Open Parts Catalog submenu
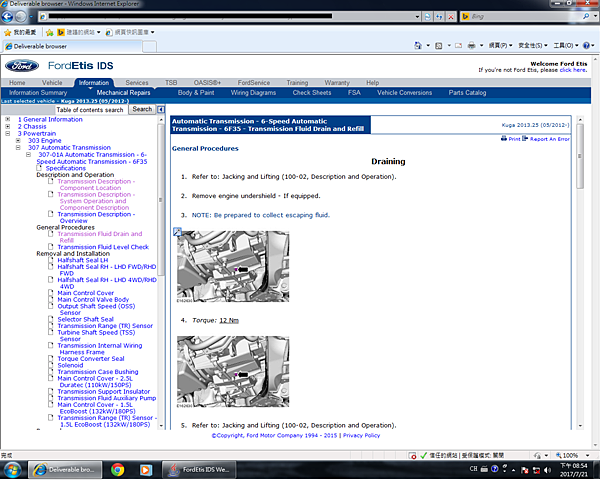Screen dimensions: 600x480 pos(467,93)
